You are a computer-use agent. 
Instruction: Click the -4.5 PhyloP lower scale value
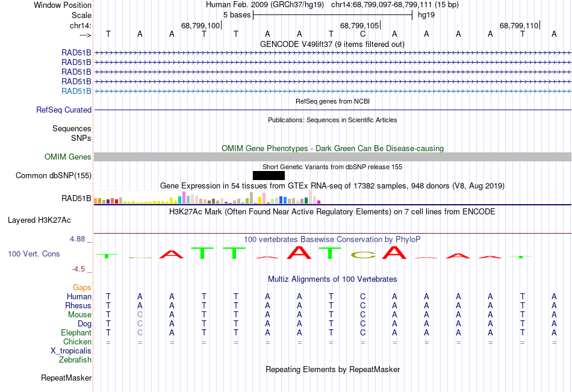pyautogui.click(x=78, y=269)
